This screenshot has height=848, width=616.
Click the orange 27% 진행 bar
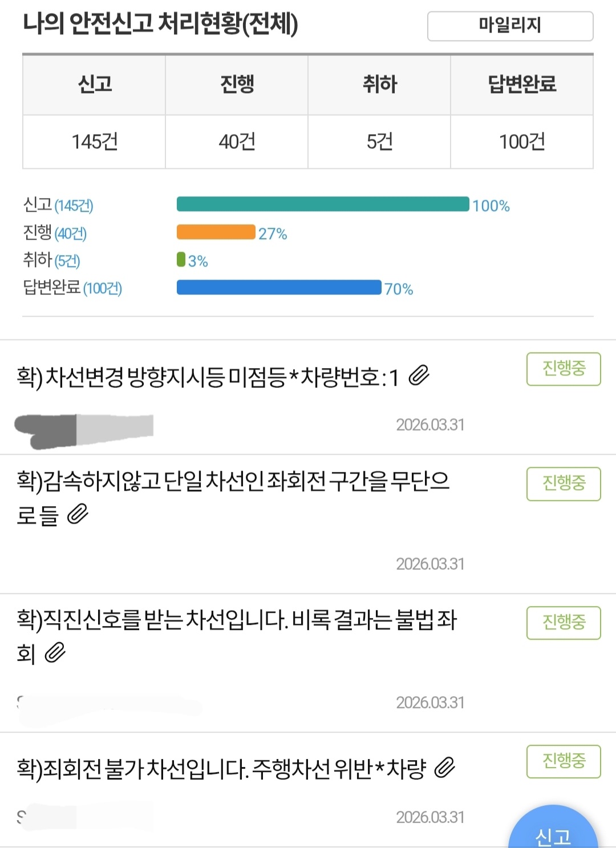(x=216, y=232)
